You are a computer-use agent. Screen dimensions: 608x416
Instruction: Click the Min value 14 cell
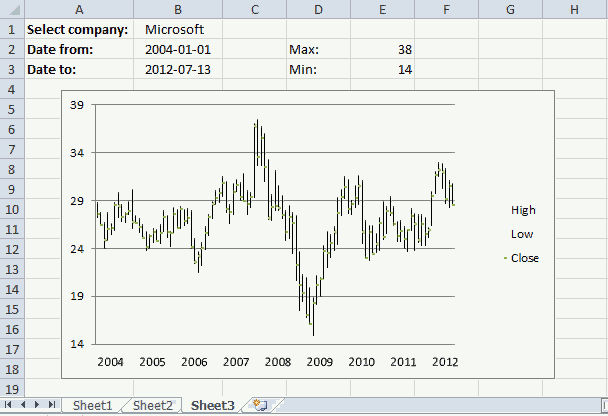(x=382, y=69)
